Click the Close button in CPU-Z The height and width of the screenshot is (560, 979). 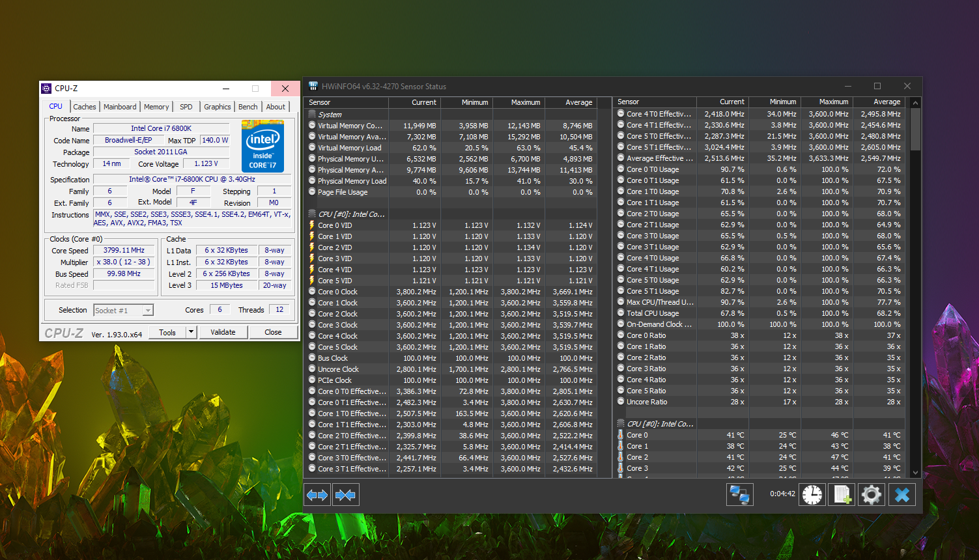click(273, 332)
